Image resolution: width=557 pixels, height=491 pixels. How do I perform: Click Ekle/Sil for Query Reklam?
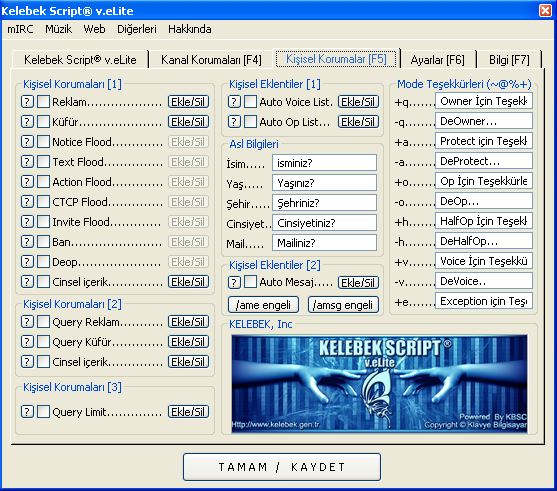coord(188,322)
